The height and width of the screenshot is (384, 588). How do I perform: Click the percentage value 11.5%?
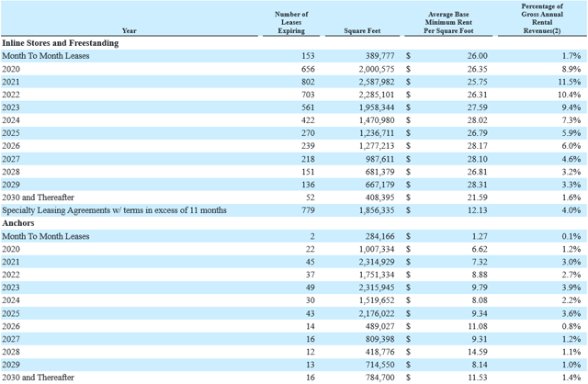tap(570, 82)
